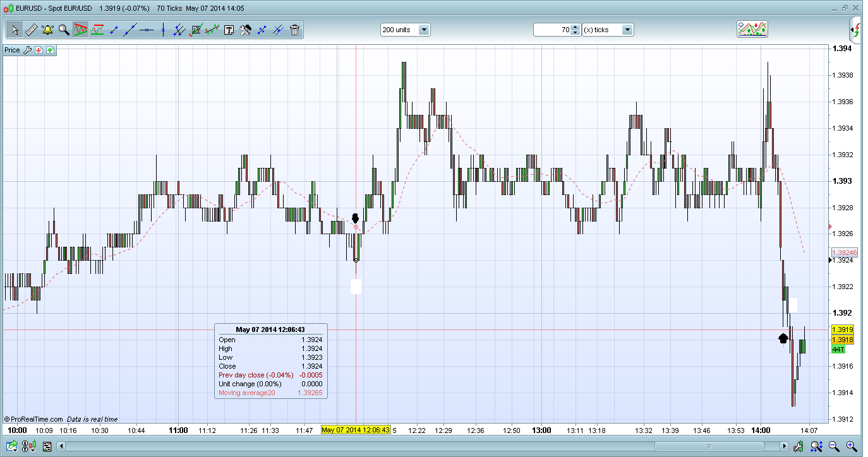Viewport: 868px width, 457px height.
Task: Click the black up arrow marker near 12:06
Action: click(x=355, y=218)
